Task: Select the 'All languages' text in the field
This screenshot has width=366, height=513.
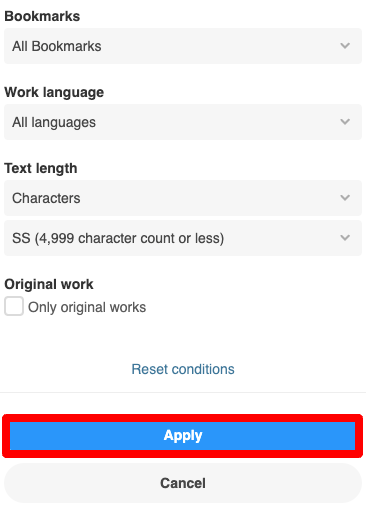Action: click(54, 122)
